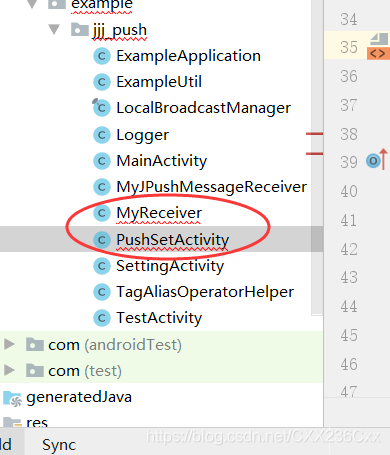Select TagAliasOperatorHelper in the tree
The image size is (390, 455).
pos(205,292)
